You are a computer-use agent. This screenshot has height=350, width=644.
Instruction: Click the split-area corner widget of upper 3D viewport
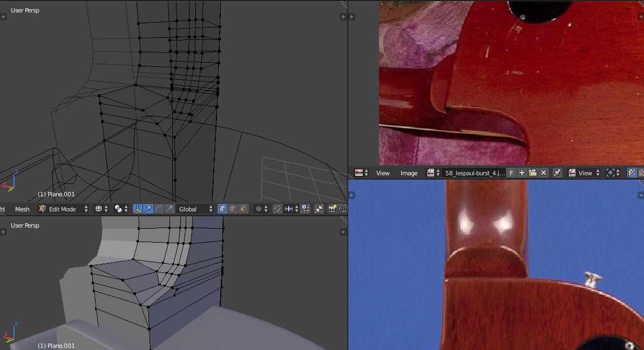coord(344,4)
